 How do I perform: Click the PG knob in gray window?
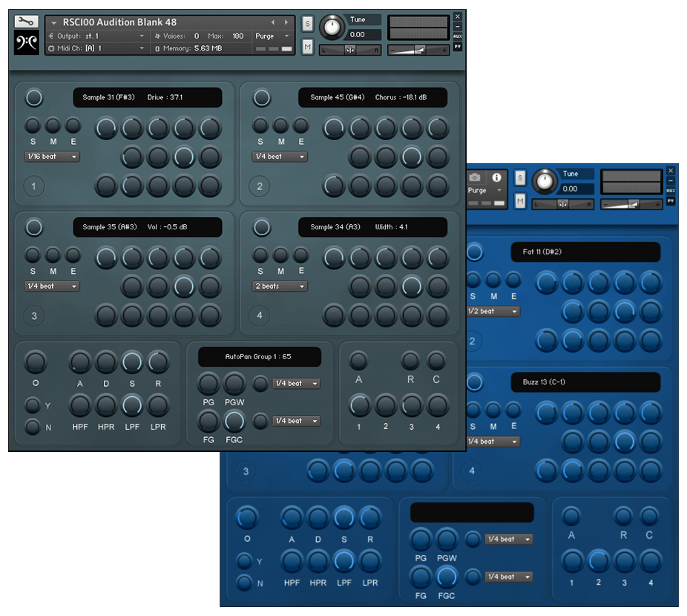(x=208, y=384)
